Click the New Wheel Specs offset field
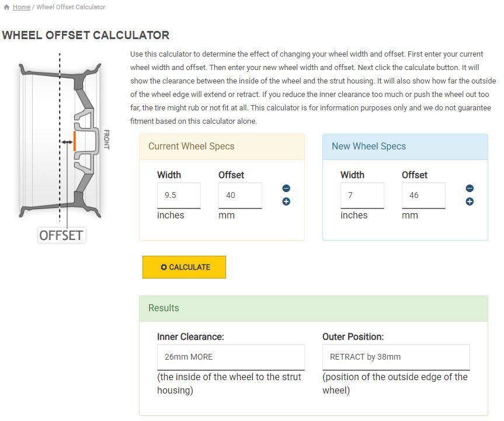The width and height of the screenshot is (504, 421). [423, 196]
